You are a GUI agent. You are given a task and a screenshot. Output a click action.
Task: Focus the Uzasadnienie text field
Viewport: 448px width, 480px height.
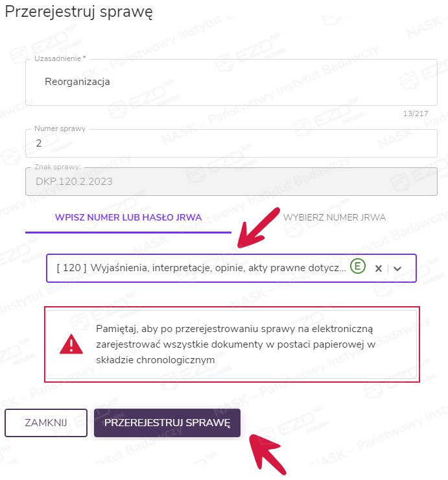(231, 82)
